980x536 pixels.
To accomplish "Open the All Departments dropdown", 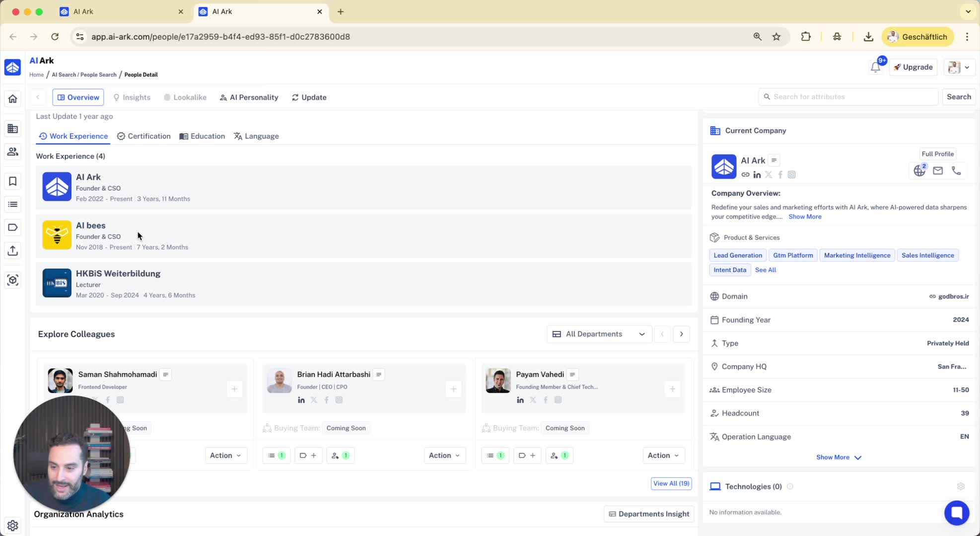I will point(599,334).
